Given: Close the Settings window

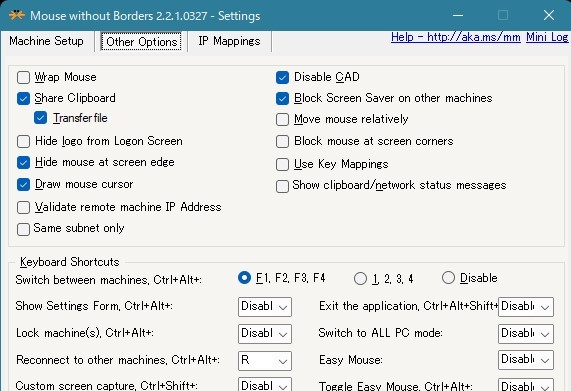Looking at the screenshot, I should point(549,15).
